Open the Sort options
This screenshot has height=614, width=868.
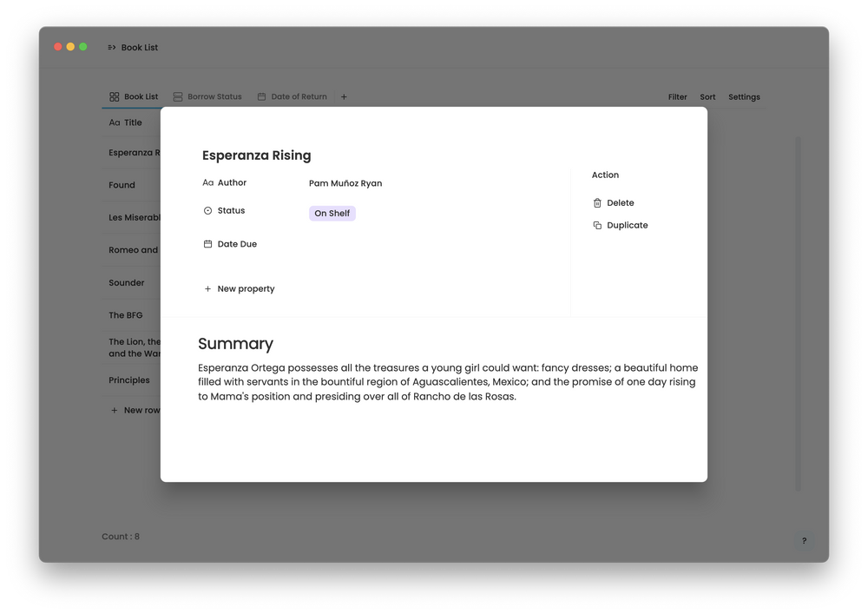pyautogui.click(x=707, y=97)
